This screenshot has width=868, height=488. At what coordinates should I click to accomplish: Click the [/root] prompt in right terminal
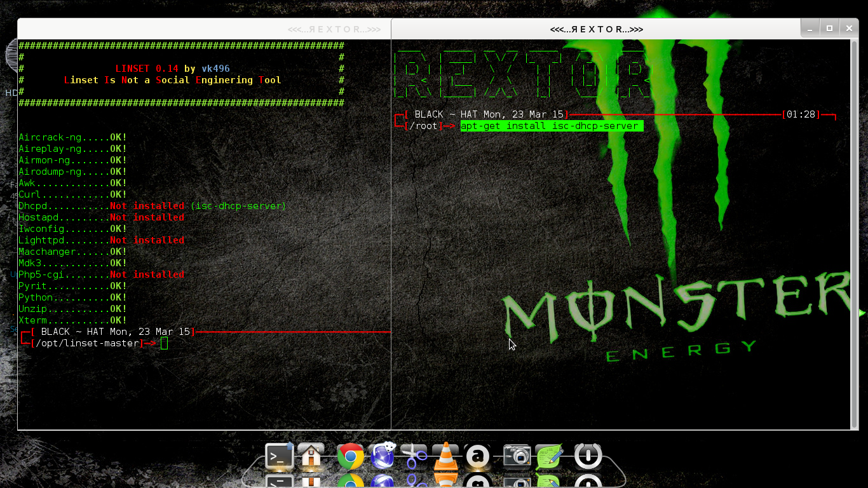coord(423,126)
